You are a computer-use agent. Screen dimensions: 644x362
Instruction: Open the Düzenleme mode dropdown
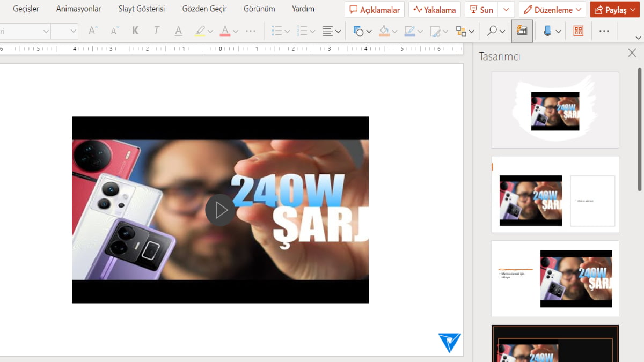pos(579,9)
